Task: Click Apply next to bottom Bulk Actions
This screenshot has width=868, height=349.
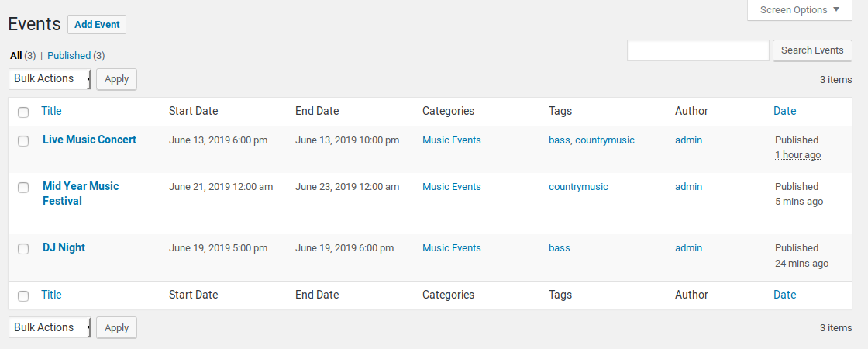Action: point(116,327)
